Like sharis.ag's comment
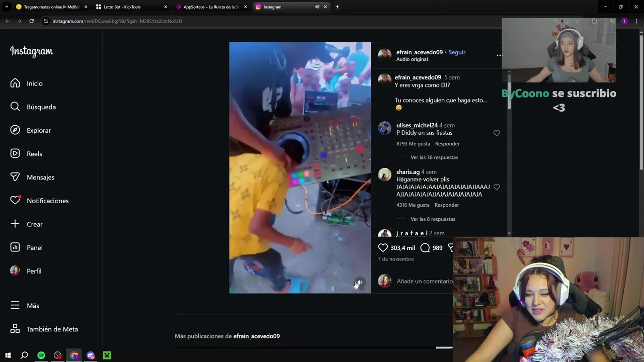This screenshot has width=644, height=362. tap(497, 187)
